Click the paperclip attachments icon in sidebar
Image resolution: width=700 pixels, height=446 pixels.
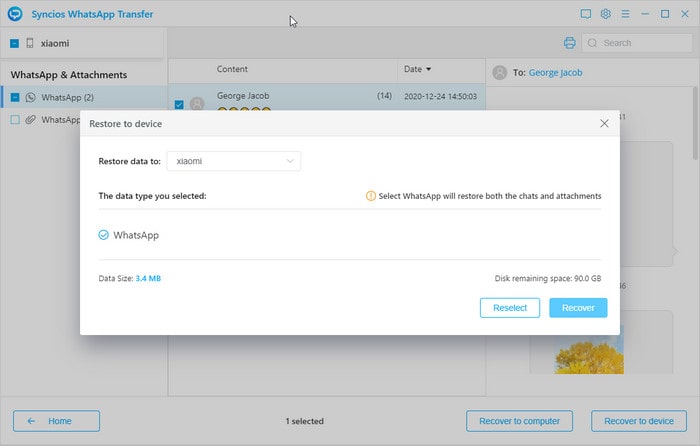[30, 120]
